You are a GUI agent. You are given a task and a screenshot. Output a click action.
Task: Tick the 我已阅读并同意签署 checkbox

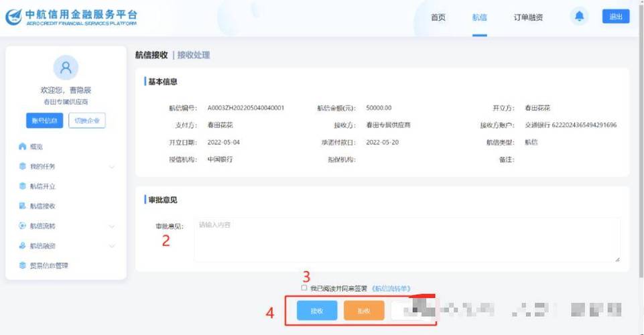click(304, 288)
